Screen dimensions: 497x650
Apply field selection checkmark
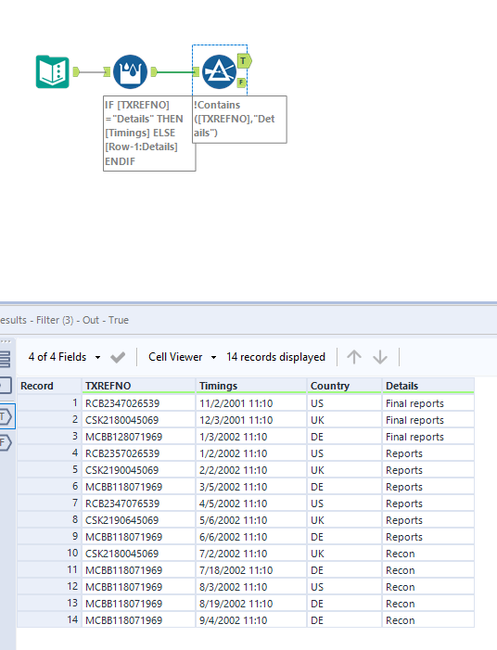[118, 357]
